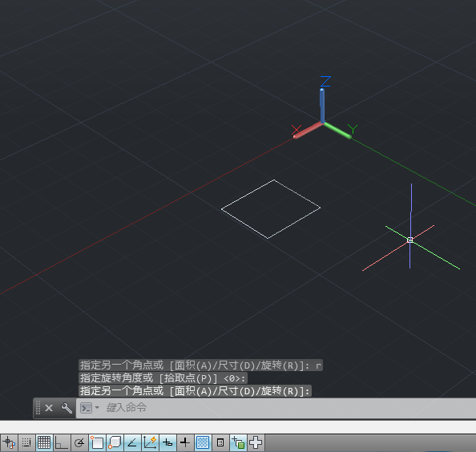Screen dimensions: 476x452
Task: Click the command prompt icon
Action: click(86, 408)
